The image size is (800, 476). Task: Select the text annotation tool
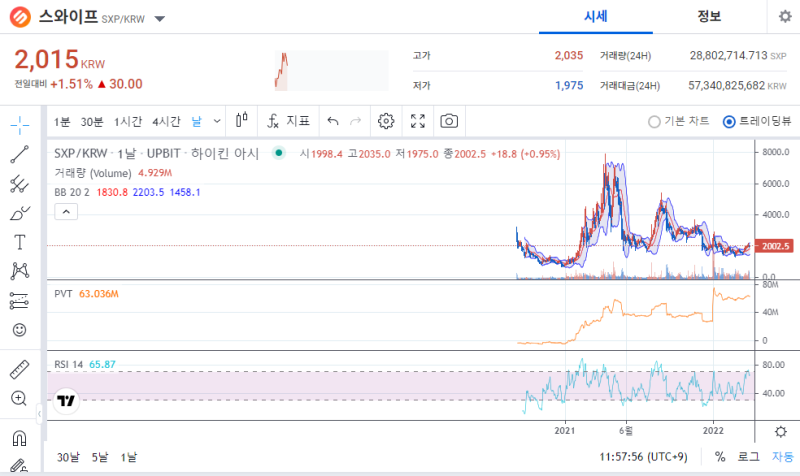(19, 242)
